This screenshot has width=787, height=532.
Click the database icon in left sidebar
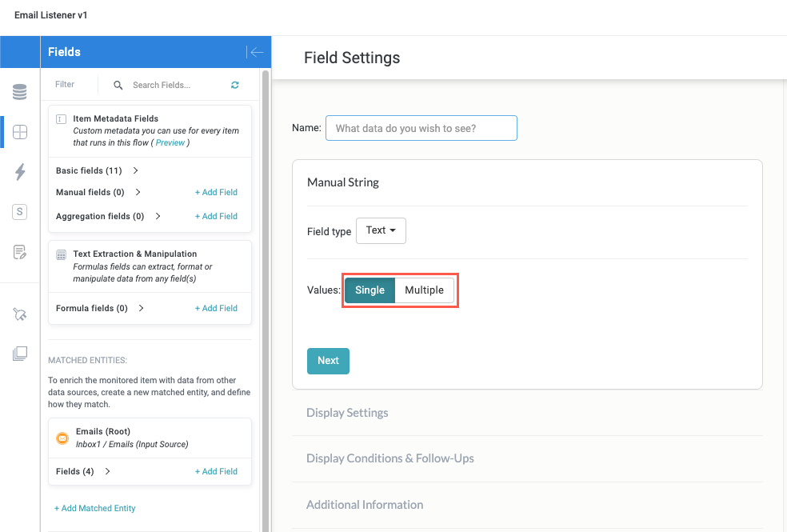20,92
